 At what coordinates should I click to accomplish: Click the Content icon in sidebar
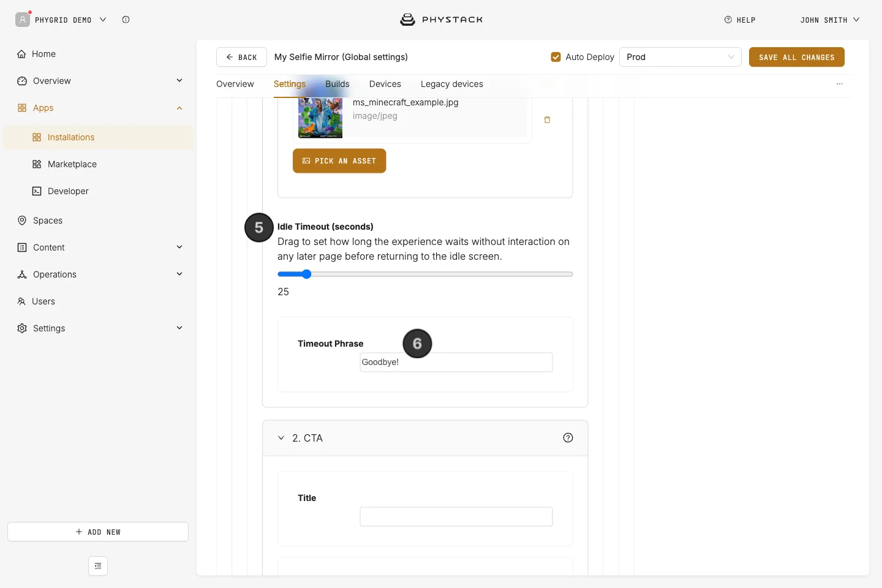[22, 247]
